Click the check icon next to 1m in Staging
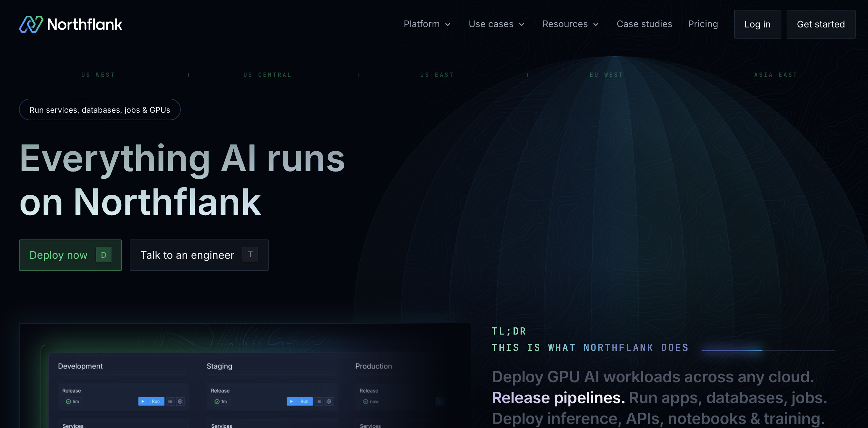868x428 pixels. pyautogui.click(x=217, y=402)
